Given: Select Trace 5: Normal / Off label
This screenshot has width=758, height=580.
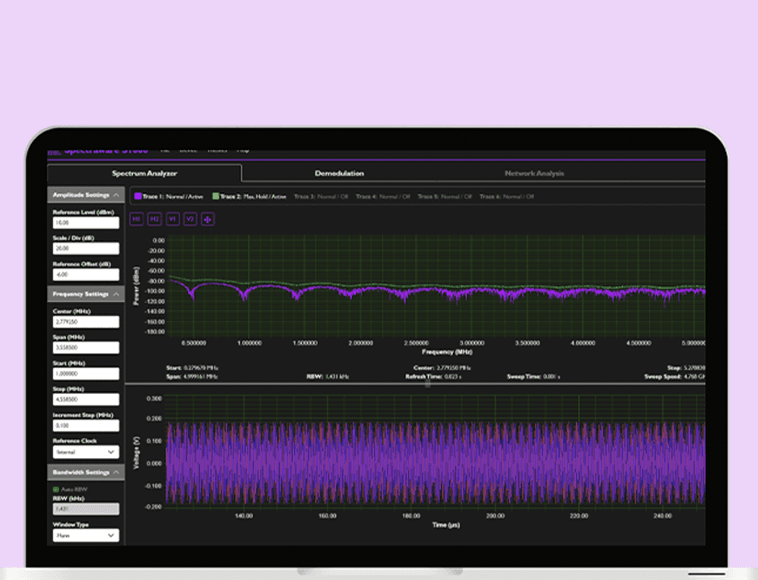Looking at the screenshot, I should pos(445,196).
